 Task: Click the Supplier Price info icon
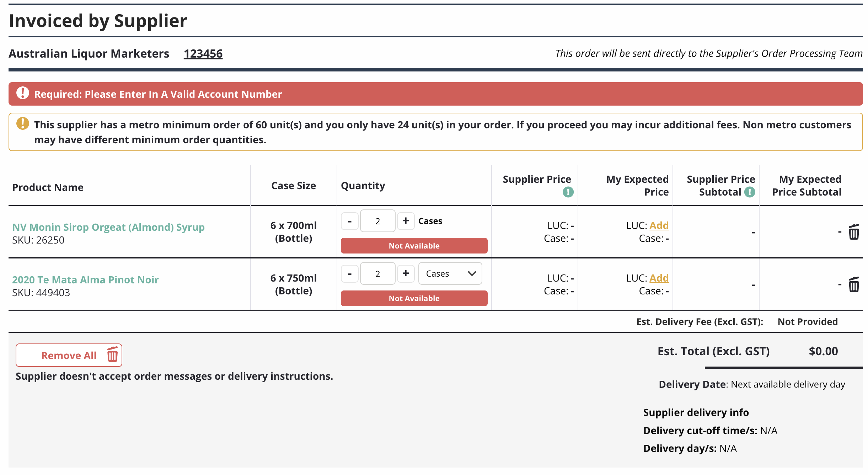coord(568,192)
